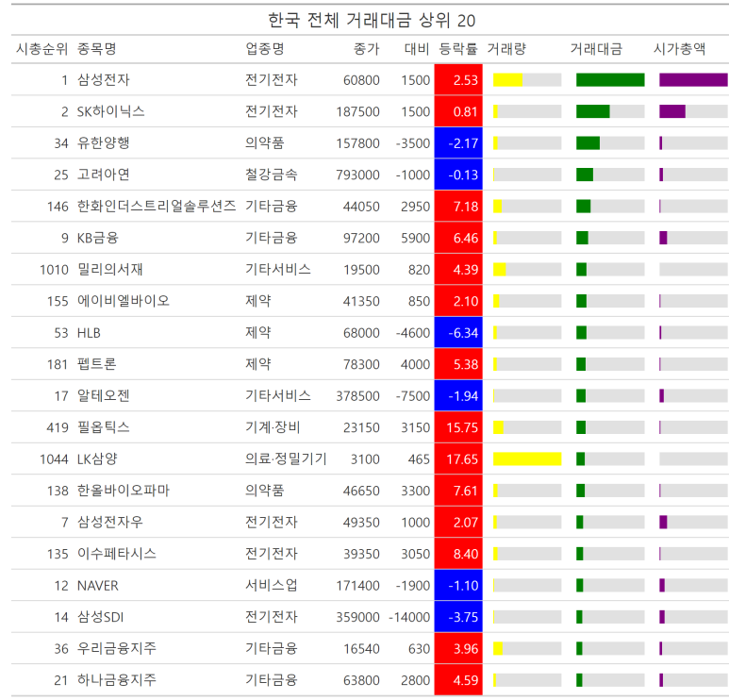The width and height of the screenshot is (729, 700).
Task: Select the 이수페타시스 stock name
Action: pos(116,554)
